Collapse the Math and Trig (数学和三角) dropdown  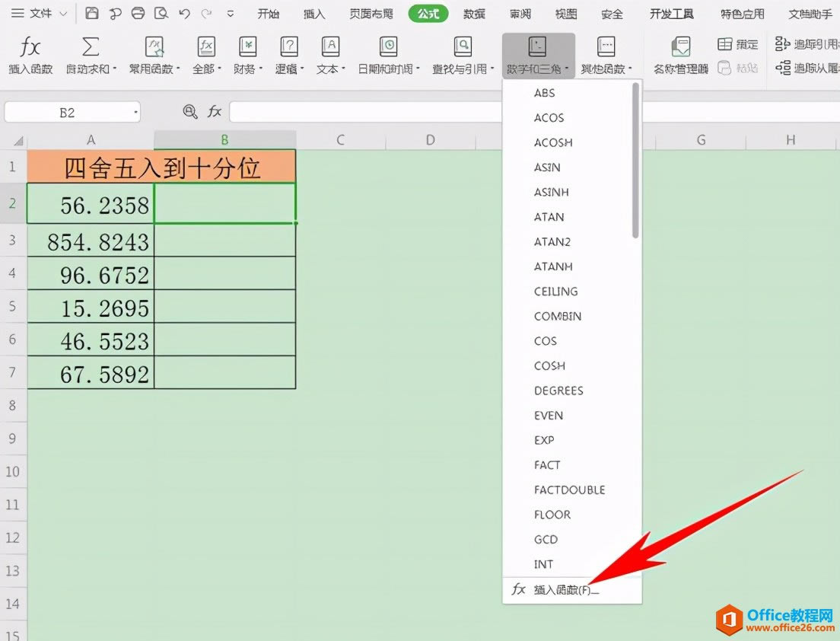pyautogui.click(x=539, y=56)
